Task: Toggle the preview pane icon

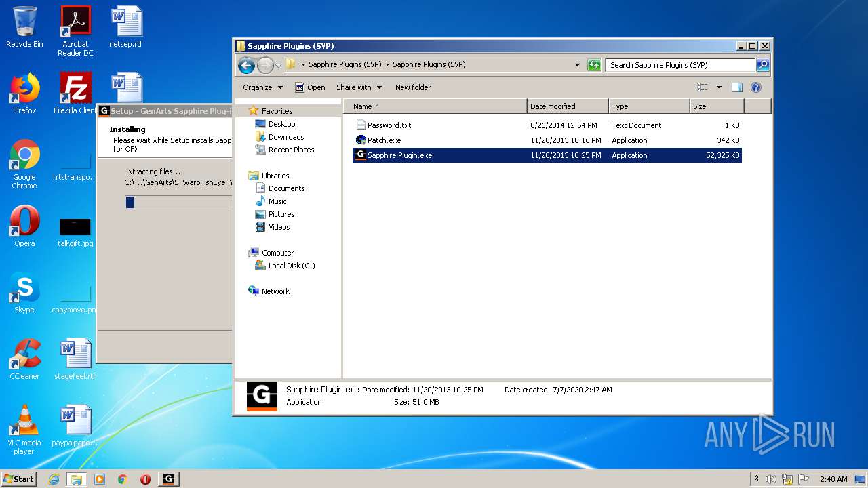Action: 737,87
